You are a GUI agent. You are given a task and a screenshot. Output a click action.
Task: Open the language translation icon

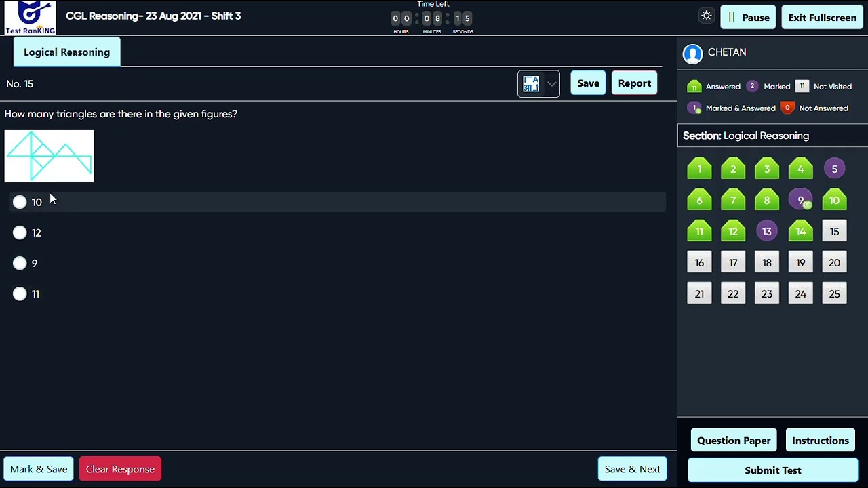tap(531, 84)
